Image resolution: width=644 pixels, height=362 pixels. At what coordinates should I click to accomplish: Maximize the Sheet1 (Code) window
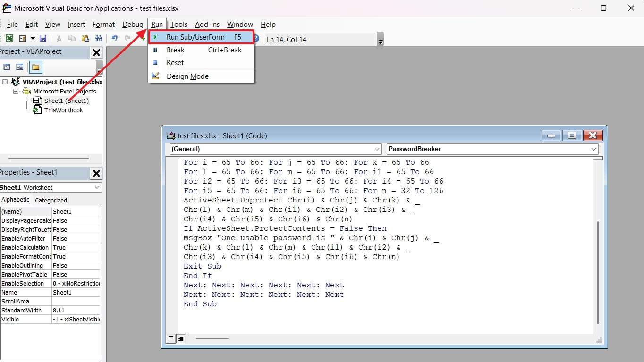(x=572, y=136)
